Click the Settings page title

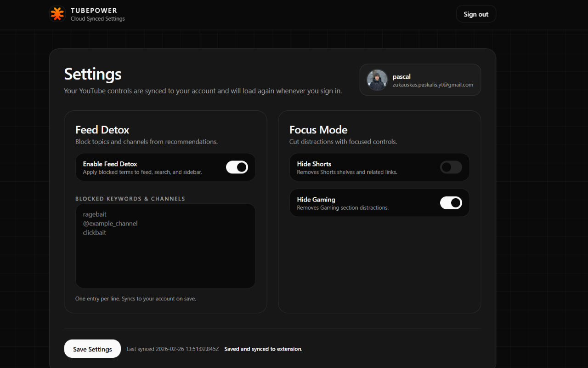(93, 74)
